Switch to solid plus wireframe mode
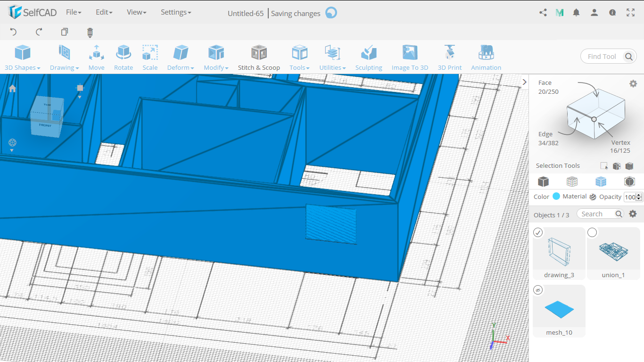The width and height of the screenshot is (644, 362). pyautogui.click(x=601, y=181)
